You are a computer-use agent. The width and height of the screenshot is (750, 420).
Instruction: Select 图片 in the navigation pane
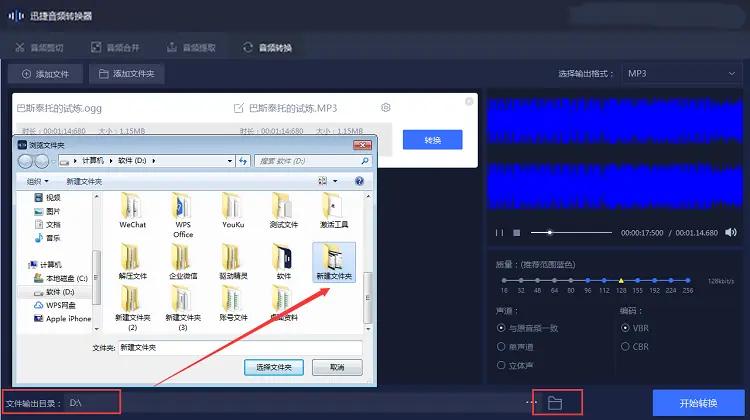(48, 211)
